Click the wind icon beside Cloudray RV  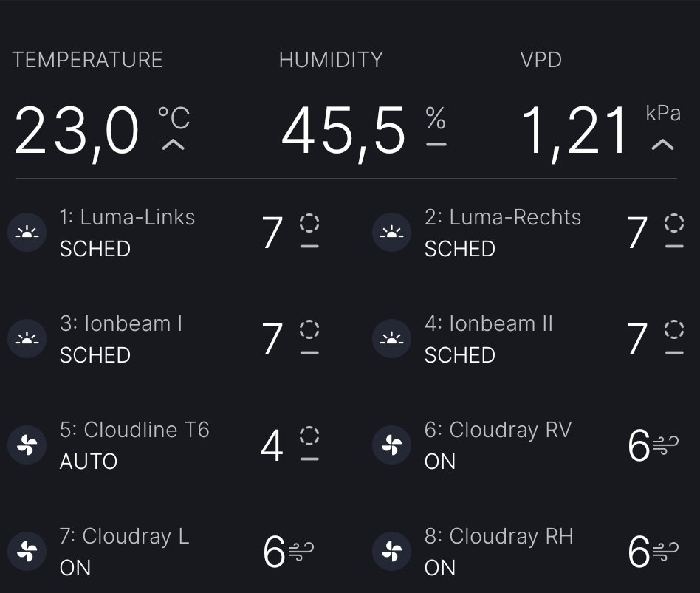pyautogui.click(x=666, y=445)
